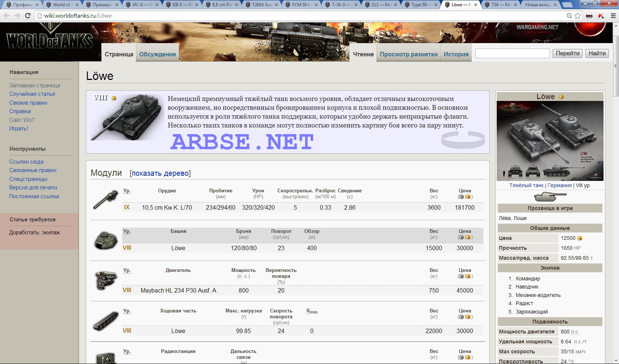
Task: Close the active Löwe browser tab
Action: tap(476, 5)
